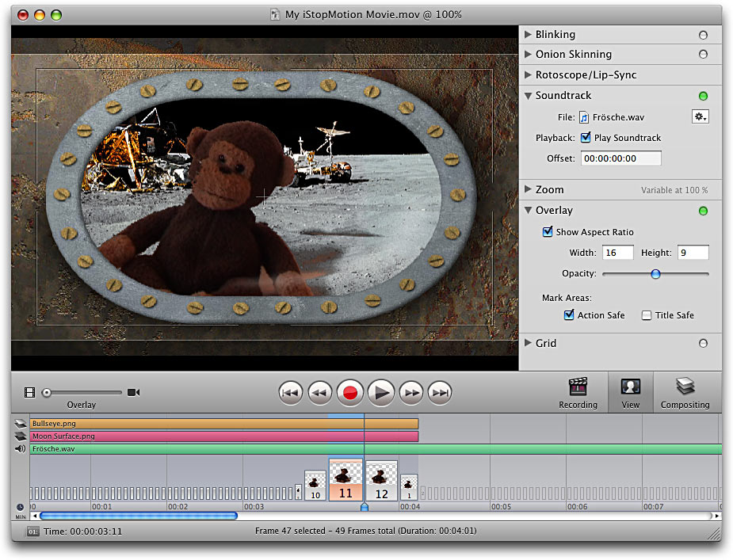Image resolution: width=733 pixels, height=560 pixels.
Task: Click the Mark Areas label
Action: tap(567, 298)
